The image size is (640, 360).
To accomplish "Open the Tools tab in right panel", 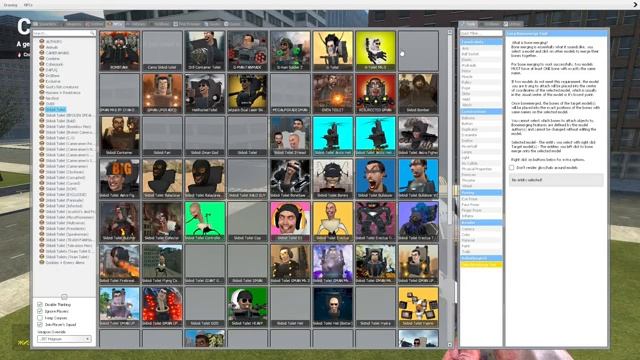I will [x=469, y=24].
